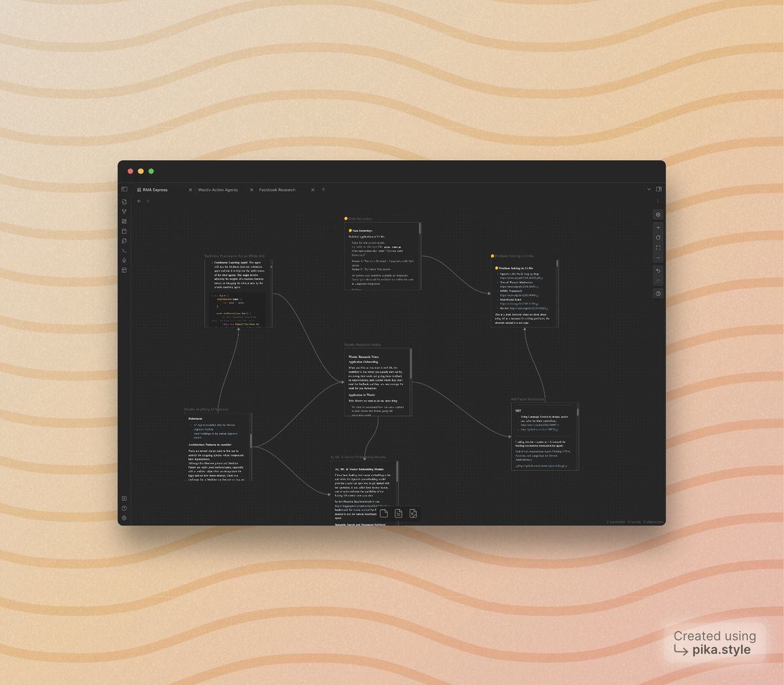This screenshot has width=784, height=685.
Task: Switch to Wooliv Action Agents tab
Action: pos(218,190)
